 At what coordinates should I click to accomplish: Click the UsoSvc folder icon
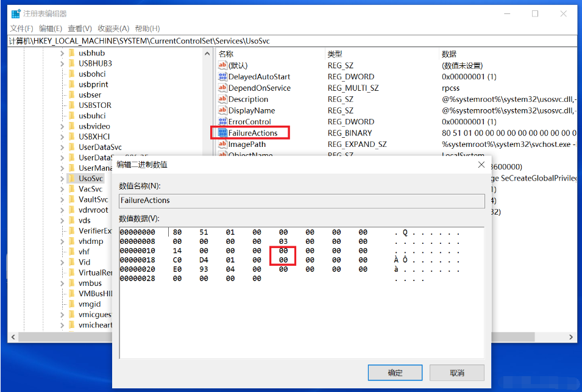(71, 179)
